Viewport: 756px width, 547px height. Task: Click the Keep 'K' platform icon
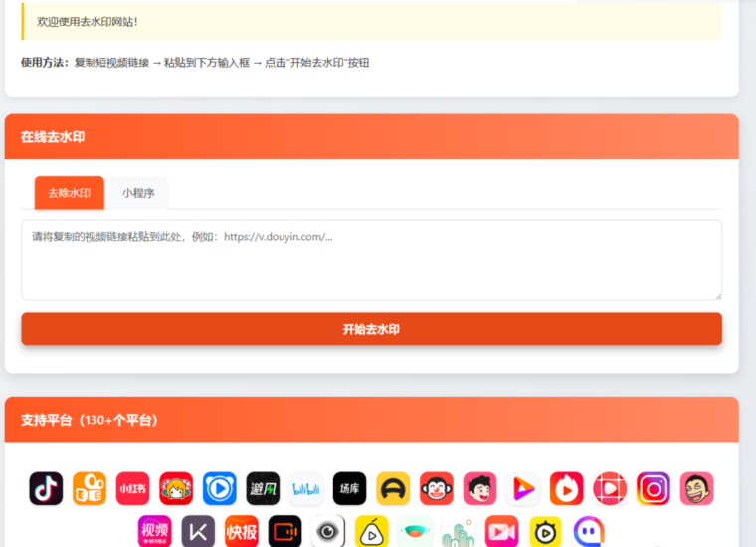pyautogui.click(x=198, y=532)
